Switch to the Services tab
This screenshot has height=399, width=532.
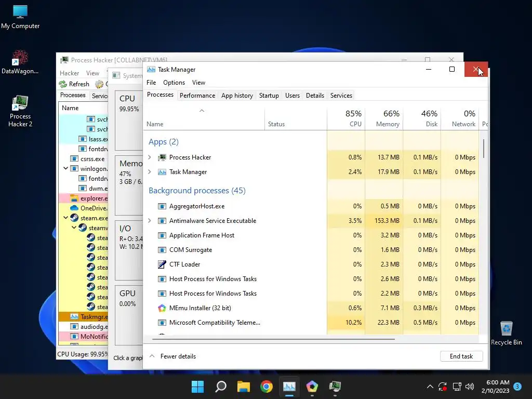coord(341,96)
